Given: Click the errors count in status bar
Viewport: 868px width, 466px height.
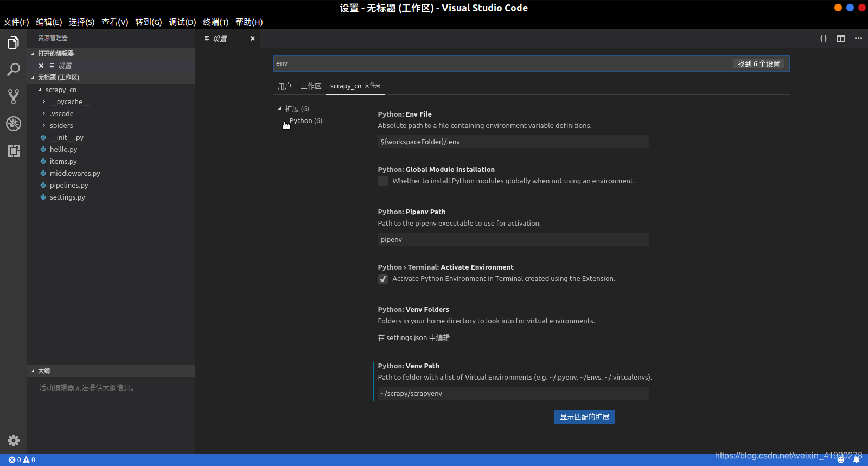Looking at the screenshot, I should (15, 460).
